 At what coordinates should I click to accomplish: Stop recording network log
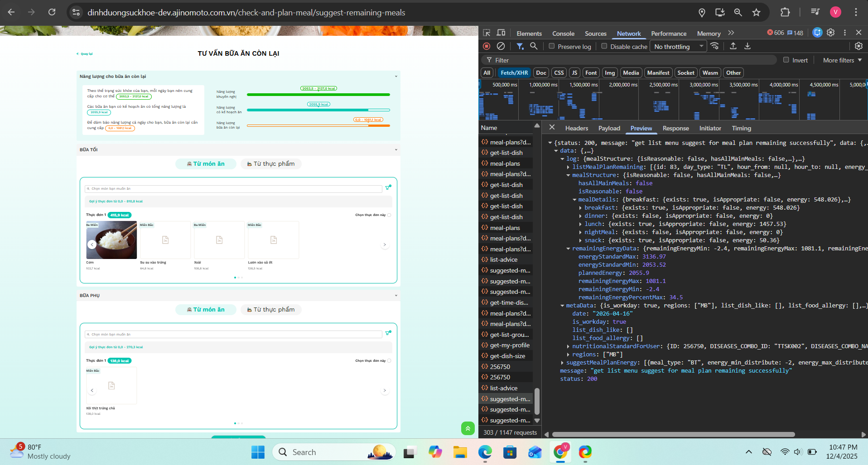pyautogui.click(x=487, y=46)
